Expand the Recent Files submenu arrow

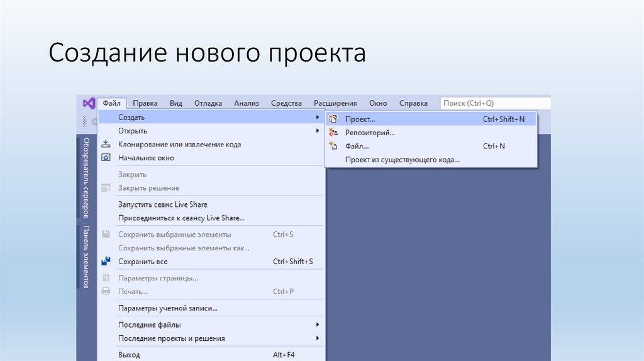coord(318,325)
